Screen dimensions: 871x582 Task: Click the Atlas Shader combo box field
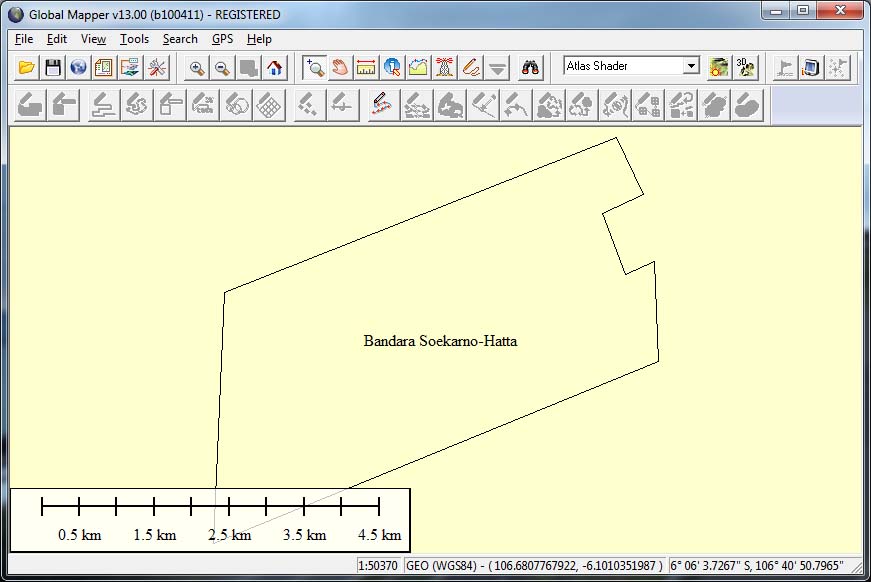(631, 66)
